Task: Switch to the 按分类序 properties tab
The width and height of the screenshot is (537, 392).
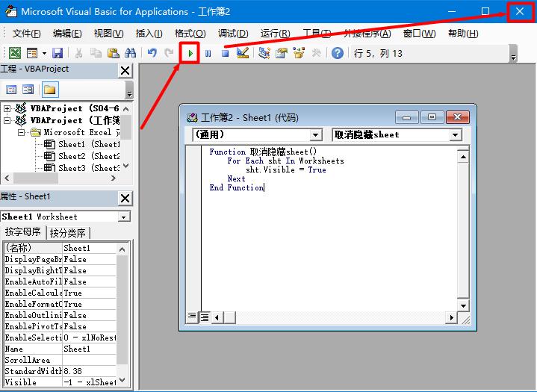Action: [68, 233]
